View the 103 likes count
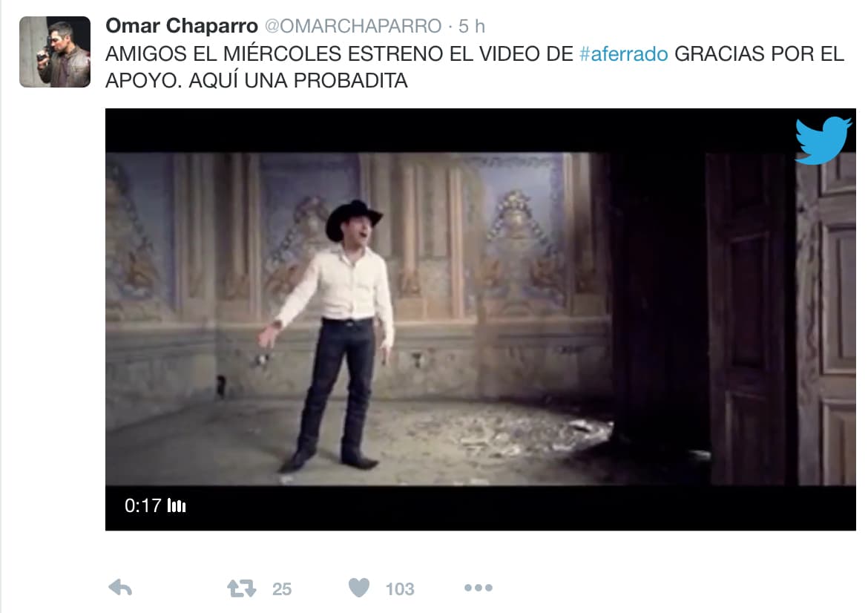The height and width of the screenshot is (613, 868). (x=400, y=589)
